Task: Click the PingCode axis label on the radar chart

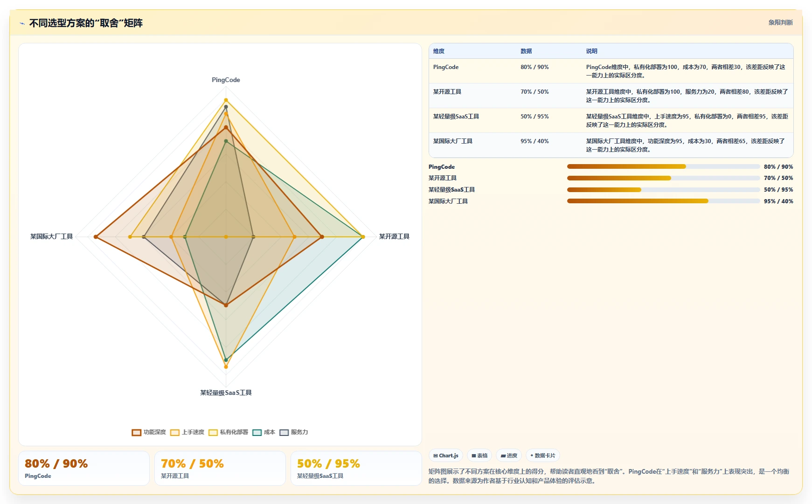Action: [x=226, y=80]
